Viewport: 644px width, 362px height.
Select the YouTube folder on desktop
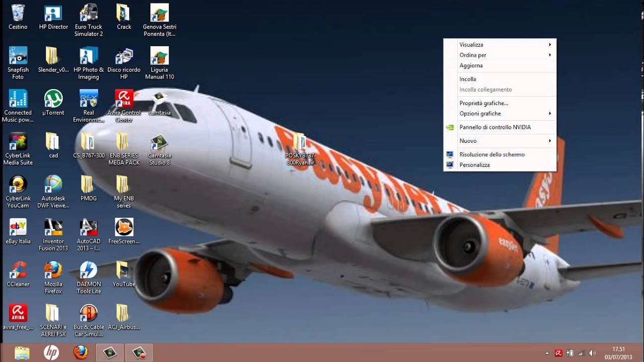point(124,275)
